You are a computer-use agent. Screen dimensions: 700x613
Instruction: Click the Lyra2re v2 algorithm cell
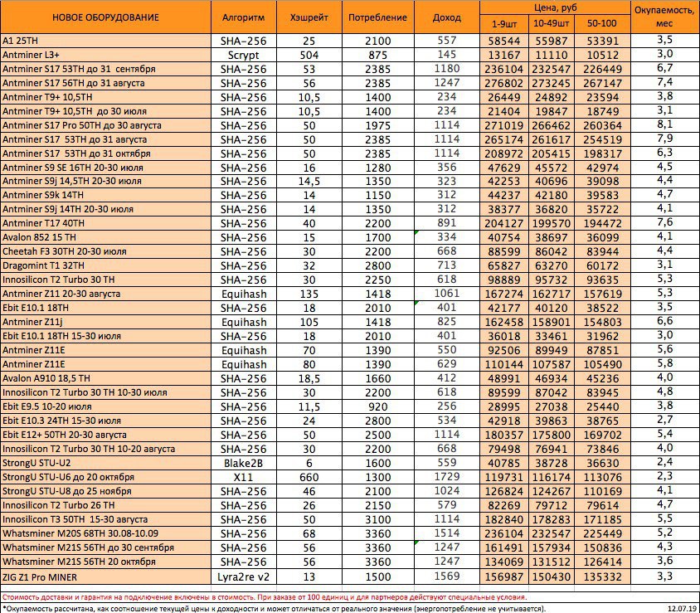pyautogui.click(x=243, y=577)
